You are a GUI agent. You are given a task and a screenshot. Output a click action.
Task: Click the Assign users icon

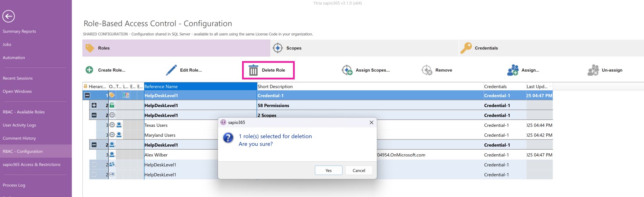click(x=513, y=70)
